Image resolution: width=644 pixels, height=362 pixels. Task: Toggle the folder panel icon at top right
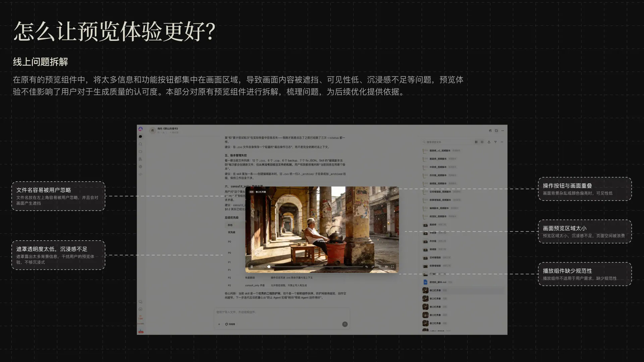tap(496, 131)
